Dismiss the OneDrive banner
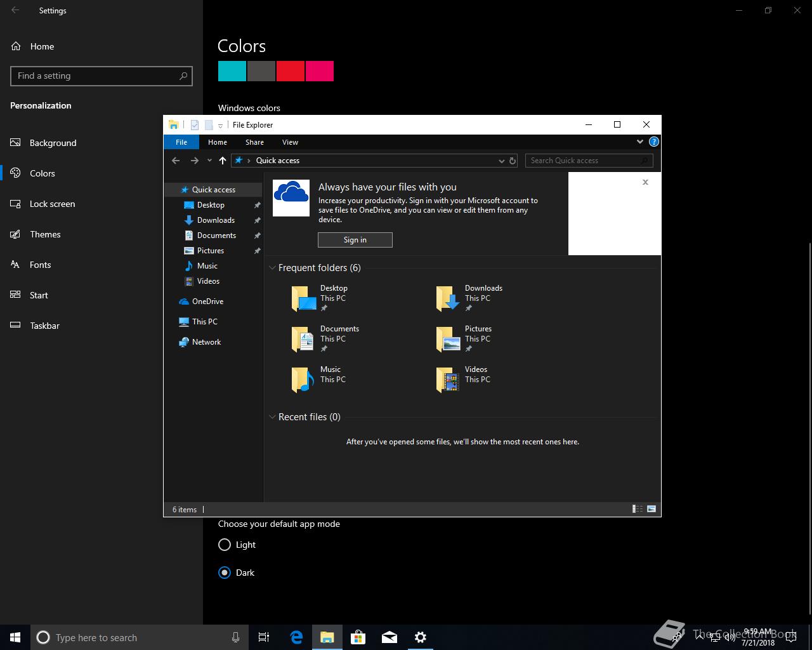The image size is (812, 650). (x=645, y=182)
